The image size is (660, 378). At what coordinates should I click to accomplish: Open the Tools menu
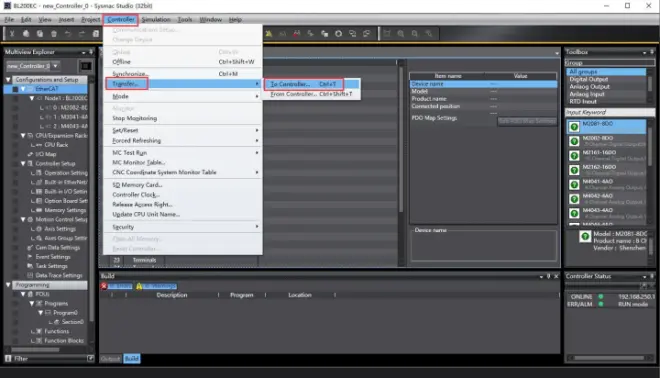pyautogui.click(x=184, y=19)
